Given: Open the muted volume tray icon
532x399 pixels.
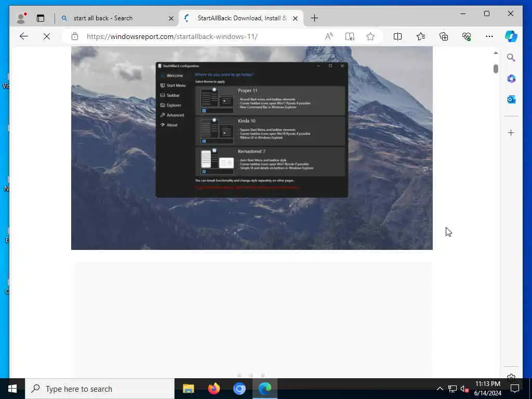Looking at the screenshot, I should [x=464, y=389].
